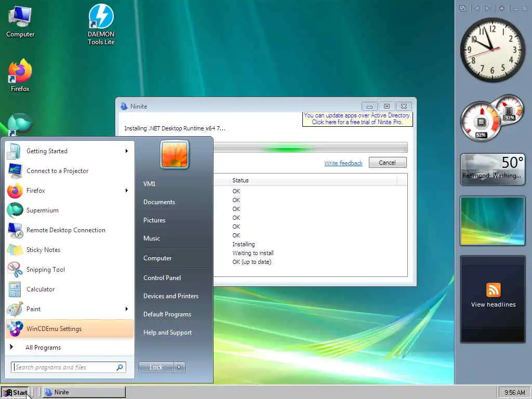This screenshot has height=399, width=532.
Task: Add a gadget with the plus icon
Action: pyautogui.click(x=502, y=8)
